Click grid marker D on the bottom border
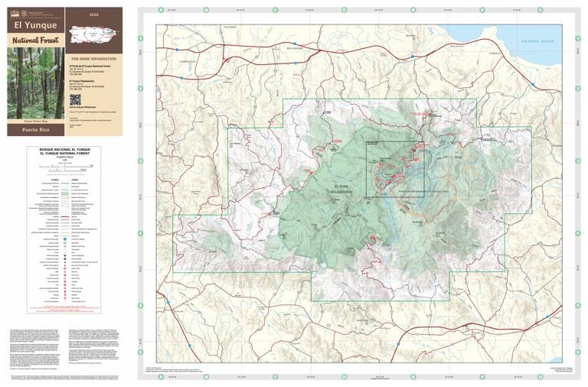Viewport: 588px width, 387px height. point(345,377)
